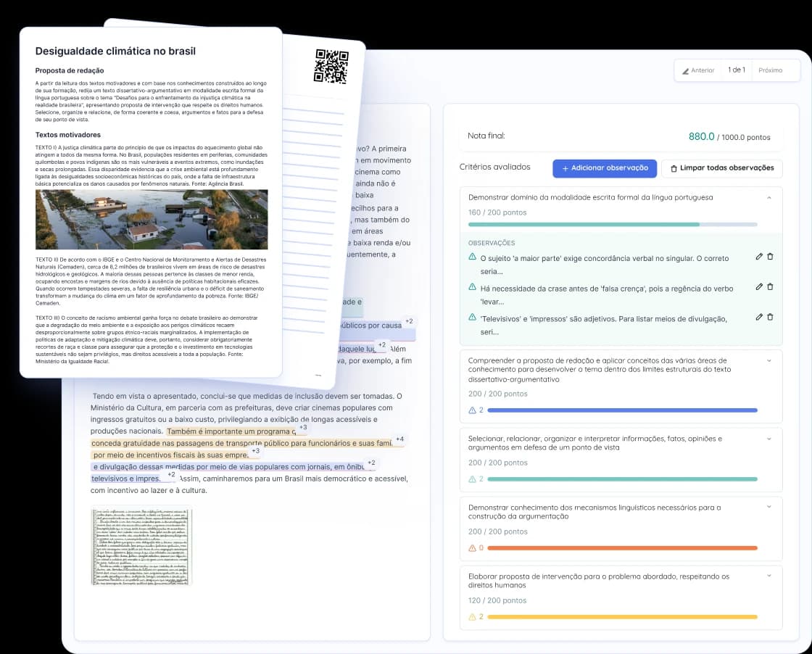
Task: Click highlighted 'conceda gratuidade nas passagens' sentence
Action: tap(242, 443)
